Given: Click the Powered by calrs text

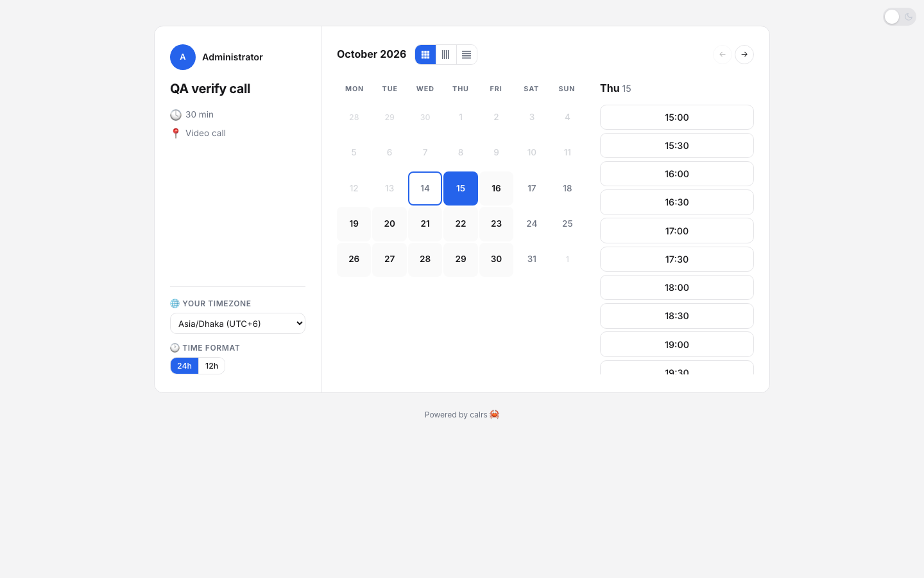Looking at the screenshot, I should click(x=462, y=415).
